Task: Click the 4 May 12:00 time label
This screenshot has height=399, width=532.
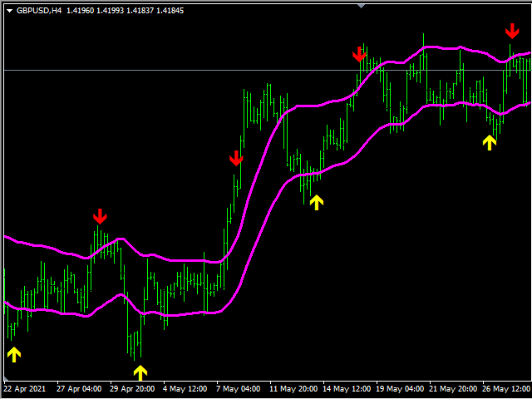Action: tap(185, 388)
